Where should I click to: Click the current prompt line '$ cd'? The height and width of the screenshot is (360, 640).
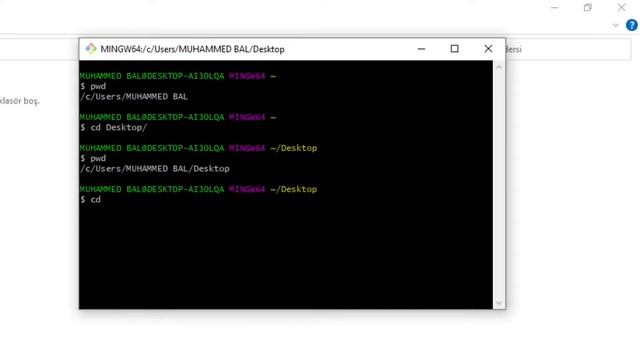pos(90,200)
